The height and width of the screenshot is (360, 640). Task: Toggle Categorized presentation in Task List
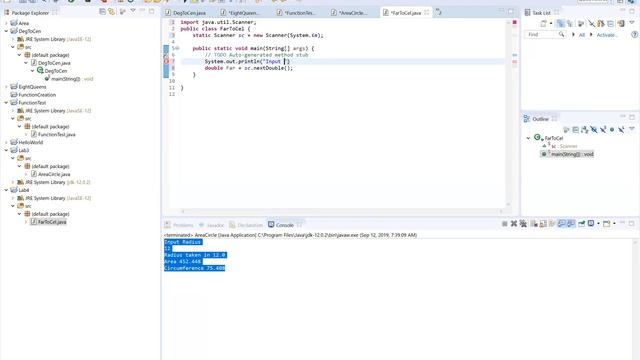point(561,24)
